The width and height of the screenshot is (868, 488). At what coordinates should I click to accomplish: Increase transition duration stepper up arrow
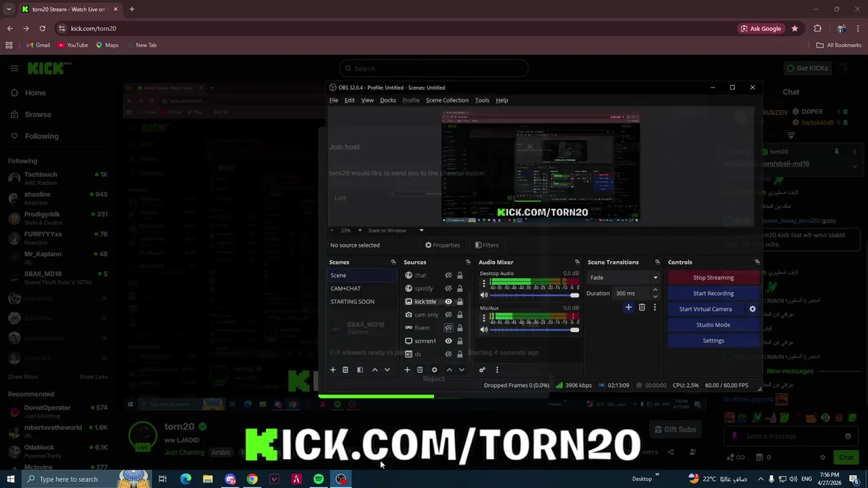[654, 290]
